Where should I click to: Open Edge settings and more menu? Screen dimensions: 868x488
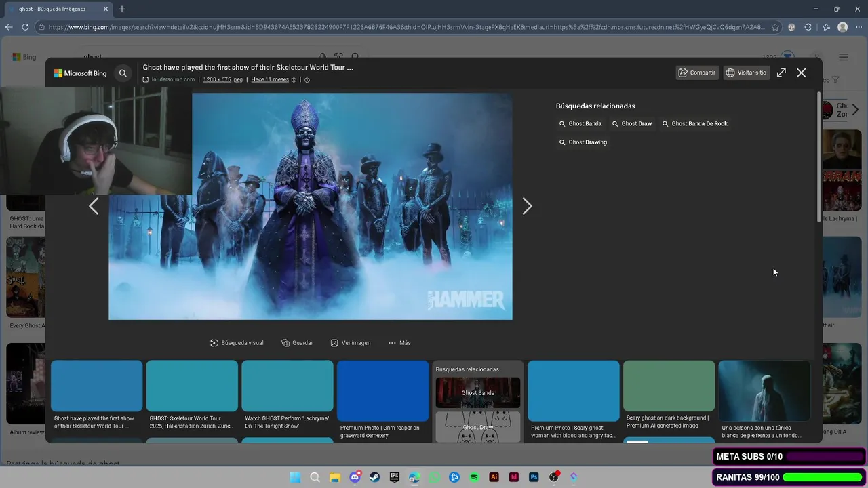(x=859, y=27)
